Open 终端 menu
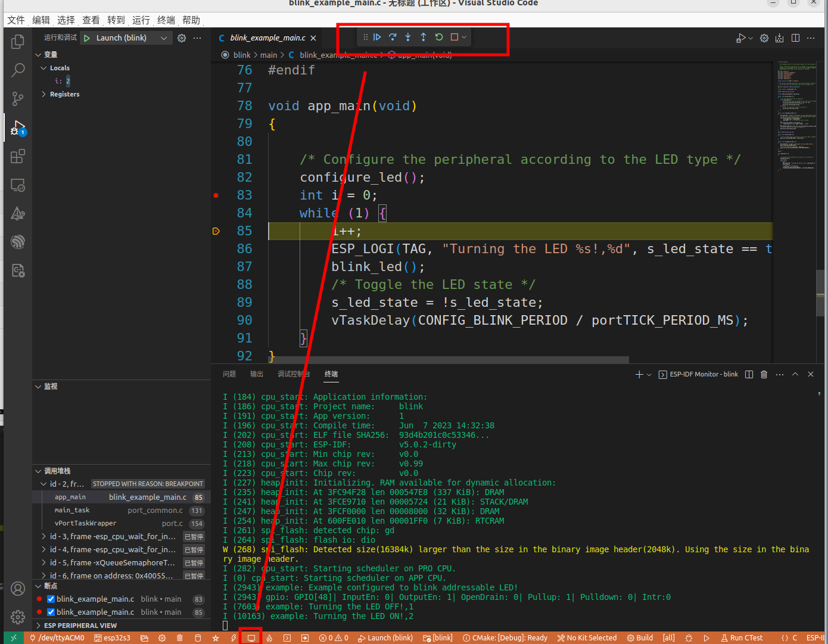The height and width of the screenshot is (644, 828). point(166,20)
